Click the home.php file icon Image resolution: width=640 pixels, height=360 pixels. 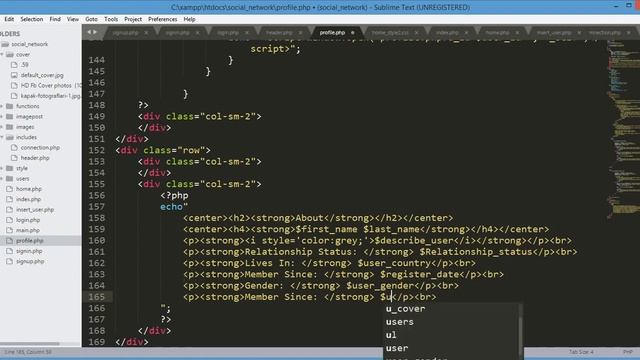point(9,189)
